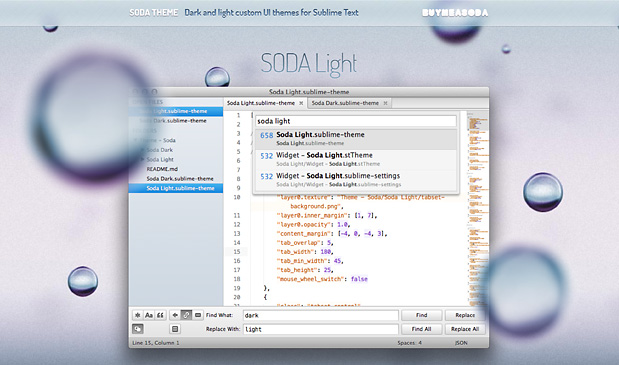Viewport: 619px width, 365px height.
Task: Click the "tab_width": 180 code line
Action: [305, 252]
